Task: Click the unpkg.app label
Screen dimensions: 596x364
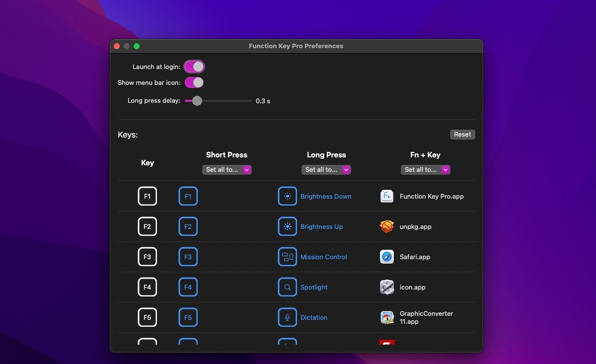Action: 416,226
